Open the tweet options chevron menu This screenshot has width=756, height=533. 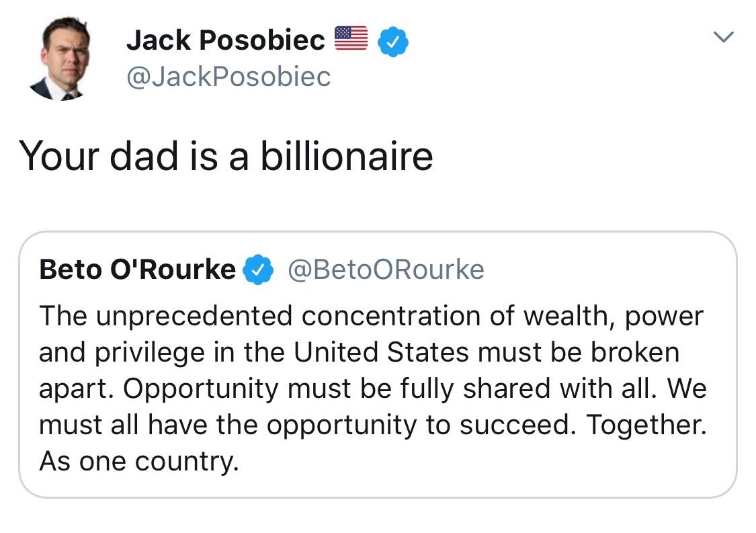coord(723,37)
